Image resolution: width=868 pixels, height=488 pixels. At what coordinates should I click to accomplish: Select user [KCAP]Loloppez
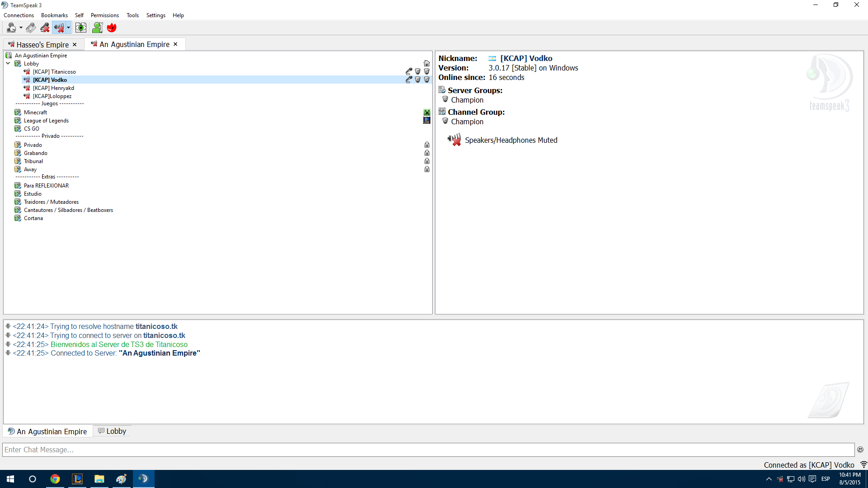52,96
